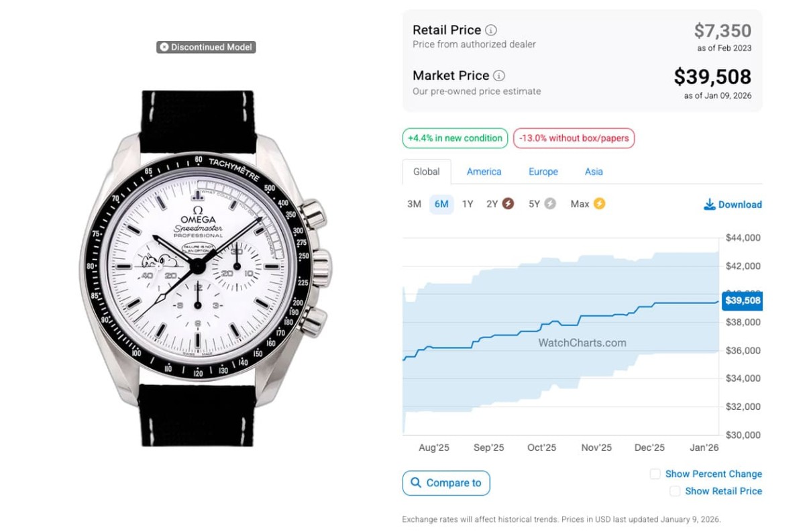The width and height of the screenshot is (805, 532).
Task: Select the 3M time range
Action: pyautogui.click(x=414, y=204)
